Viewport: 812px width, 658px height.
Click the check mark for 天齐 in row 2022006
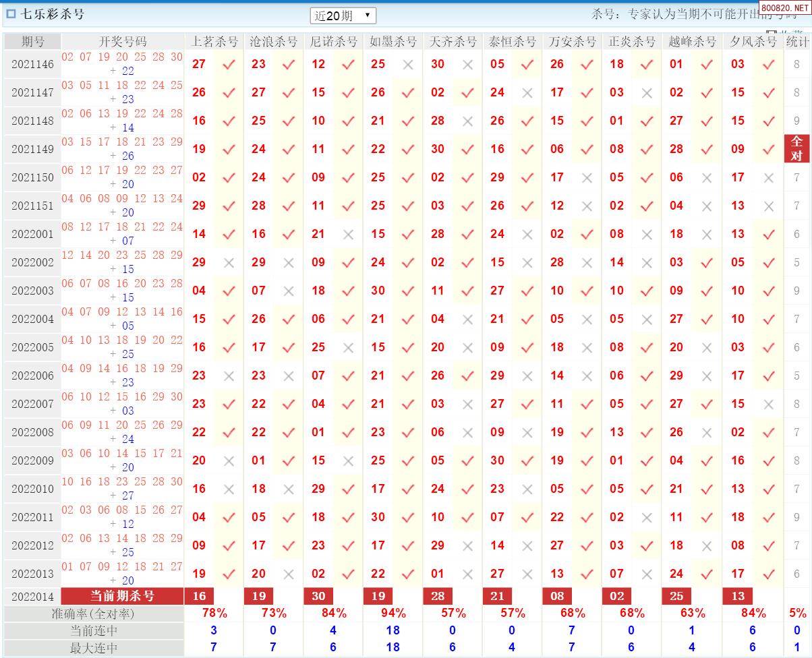tap(467, 376)
